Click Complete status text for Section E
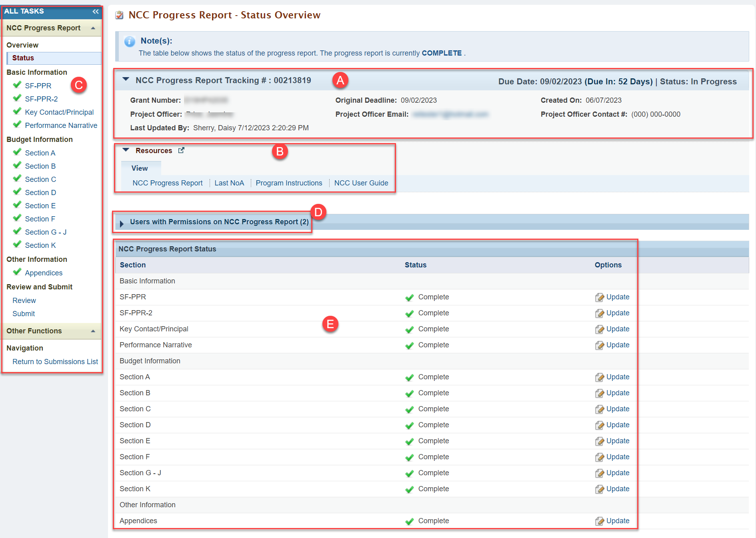756x538 pixels. 434,441
